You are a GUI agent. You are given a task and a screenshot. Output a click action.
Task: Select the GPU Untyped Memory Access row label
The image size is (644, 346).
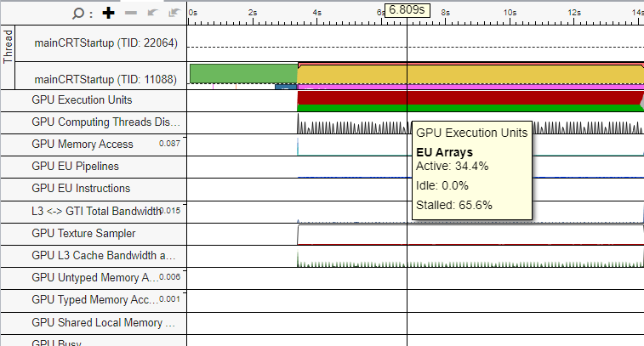pyautogui.click(x=94, y=278)
